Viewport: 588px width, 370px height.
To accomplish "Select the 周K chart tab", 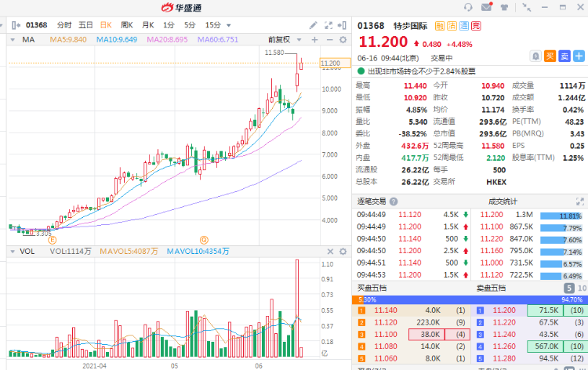I will (x=127, y=25).
